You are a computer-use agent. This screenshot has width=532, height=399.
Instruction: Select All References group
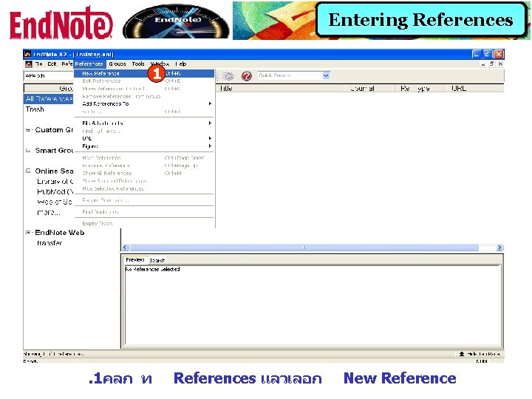[49, 99]
